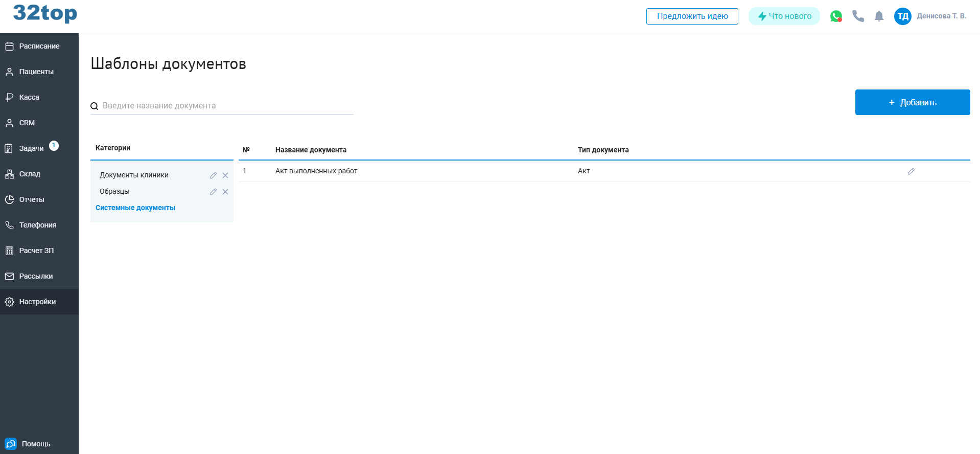
Task: Open Расписание in the sidebar
Action: 39,46
